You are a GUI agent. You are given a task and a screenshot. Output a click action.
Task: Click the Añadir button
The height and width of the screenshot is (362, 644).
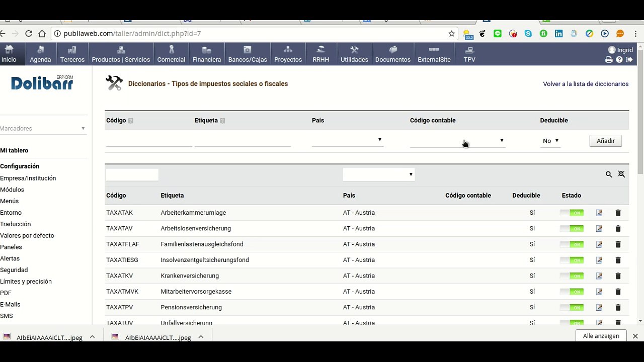pos(606,141)
